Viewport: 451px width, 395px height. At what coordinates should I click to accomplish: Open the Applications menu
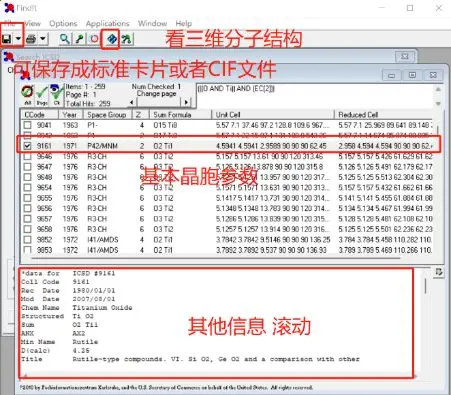(x=107, y=24)
